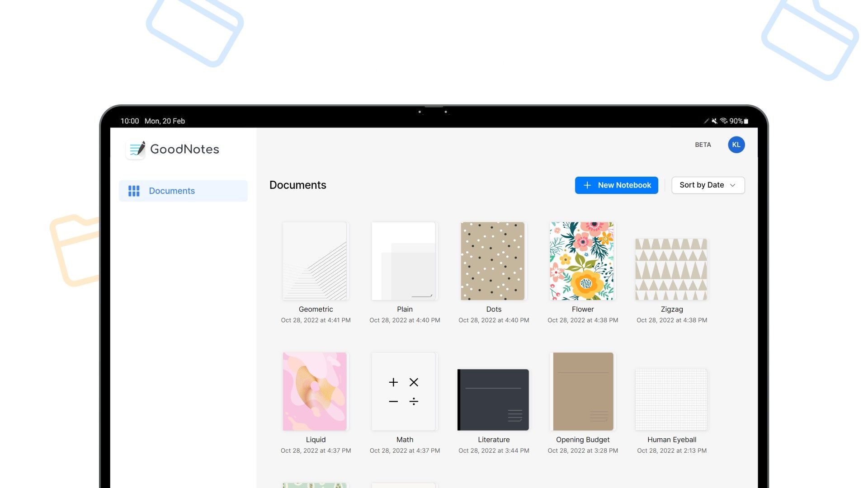Image resolution: width=868 pixels, height=488 pixels.
Task: Open the Math notebook cover
Action: coord(404,391)
